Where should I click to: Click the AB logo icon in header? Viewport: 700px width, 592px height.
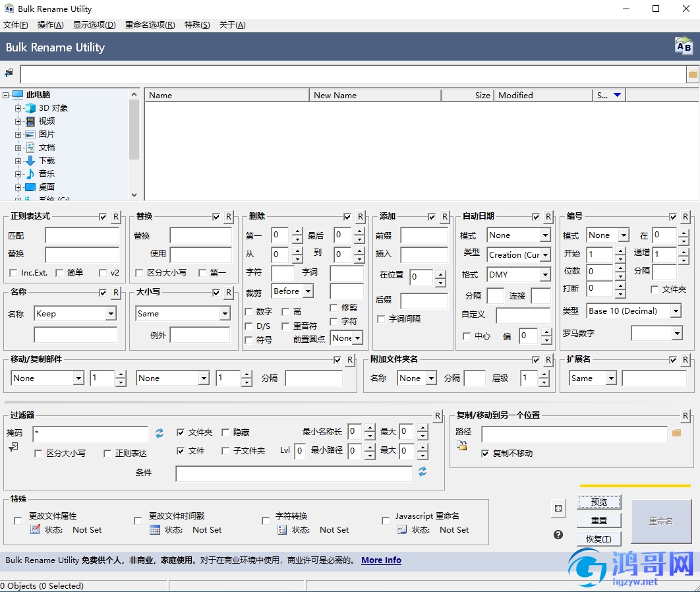[x=684, y=46]
